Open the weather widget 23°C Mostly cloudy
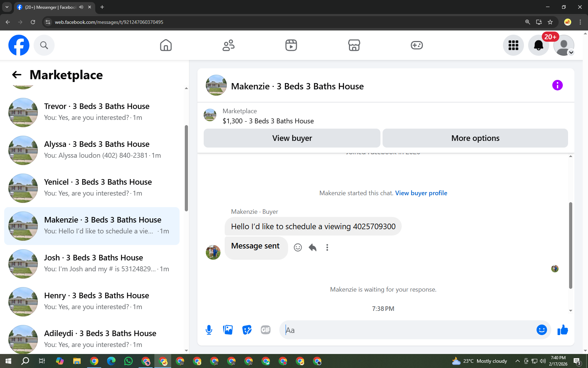 (x=479, y=361)
